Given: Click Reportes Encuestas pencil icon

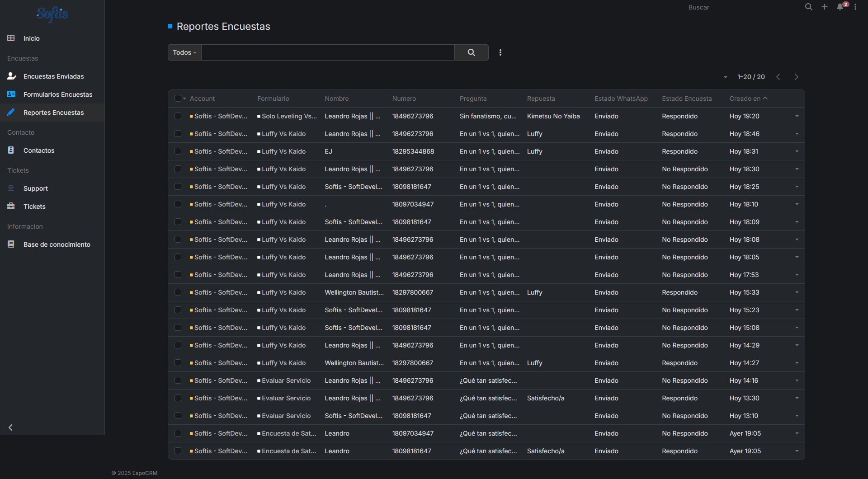Looking at the screenshot, I should pos(11,113).
